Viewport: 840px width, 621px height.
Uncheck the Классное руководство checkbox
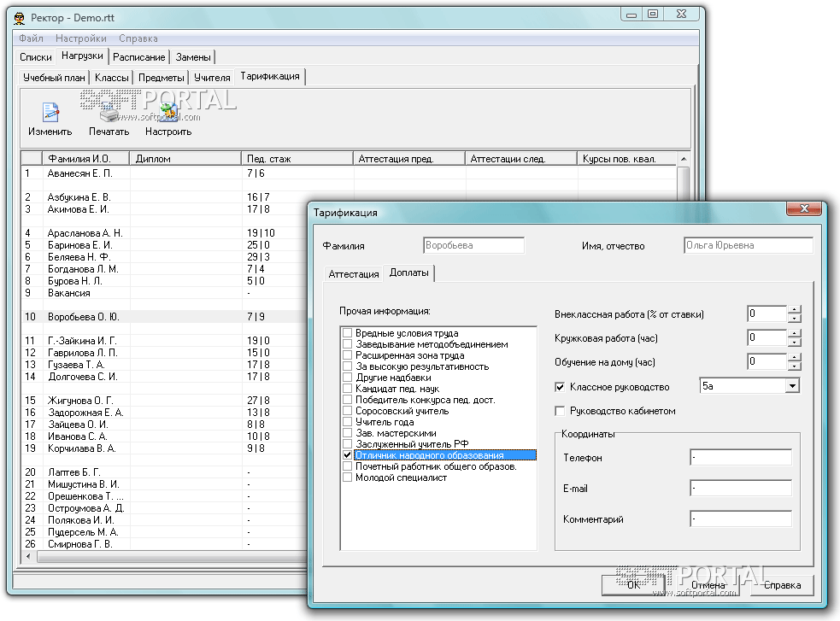tap(561, 387)
